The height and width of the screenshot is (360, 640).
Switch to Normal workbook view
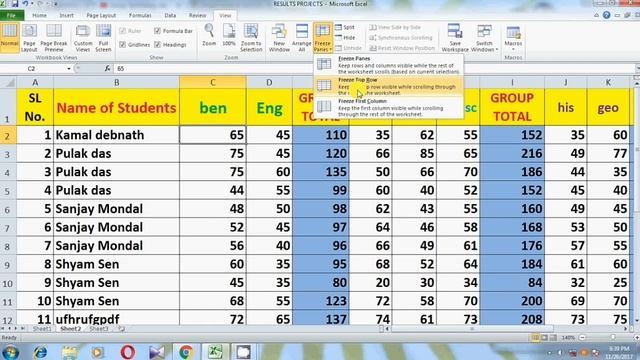coord(9,38)
